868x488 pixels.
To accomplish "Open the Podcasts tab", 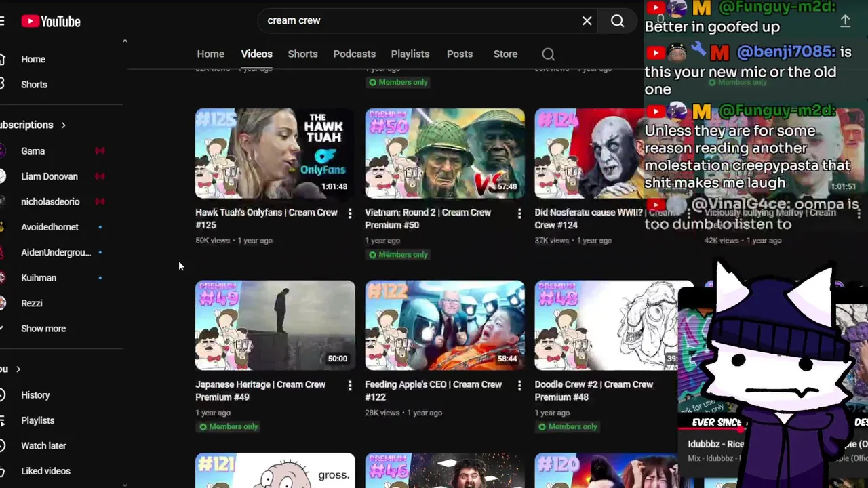I will (354, 54).
